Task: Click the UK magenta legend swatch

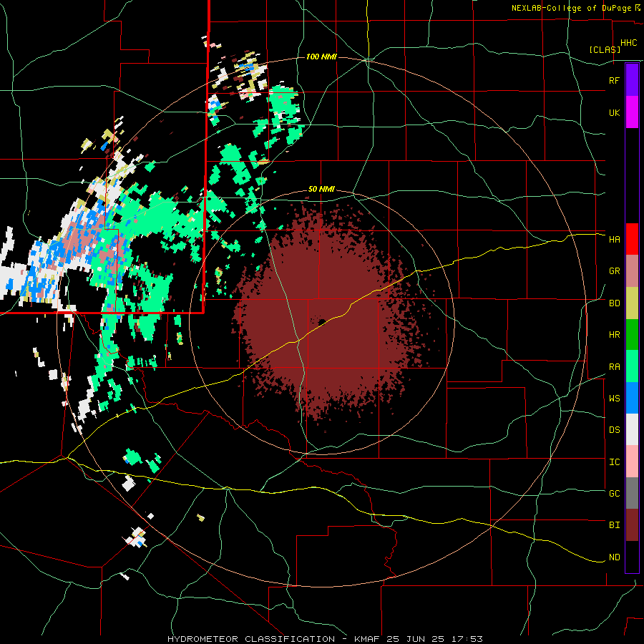Action: click(x=632, y=112)
